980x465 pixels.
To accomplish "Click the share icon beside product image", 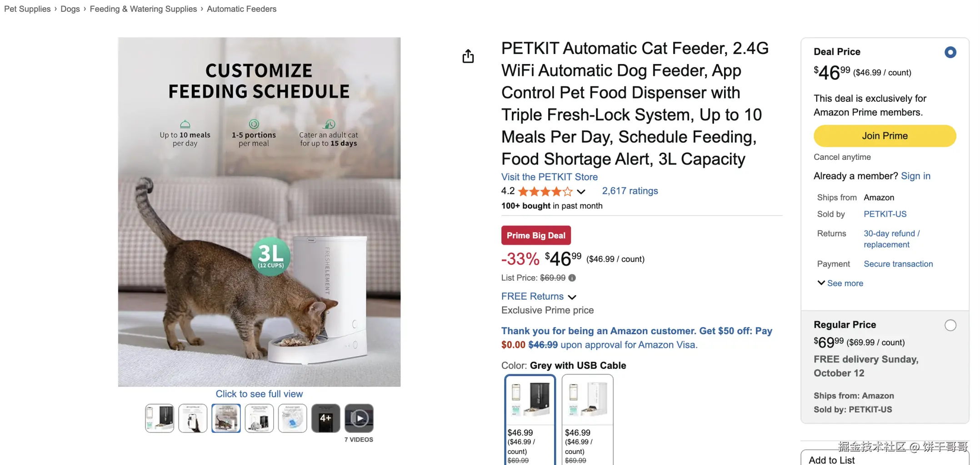I will tap(468, 56).
